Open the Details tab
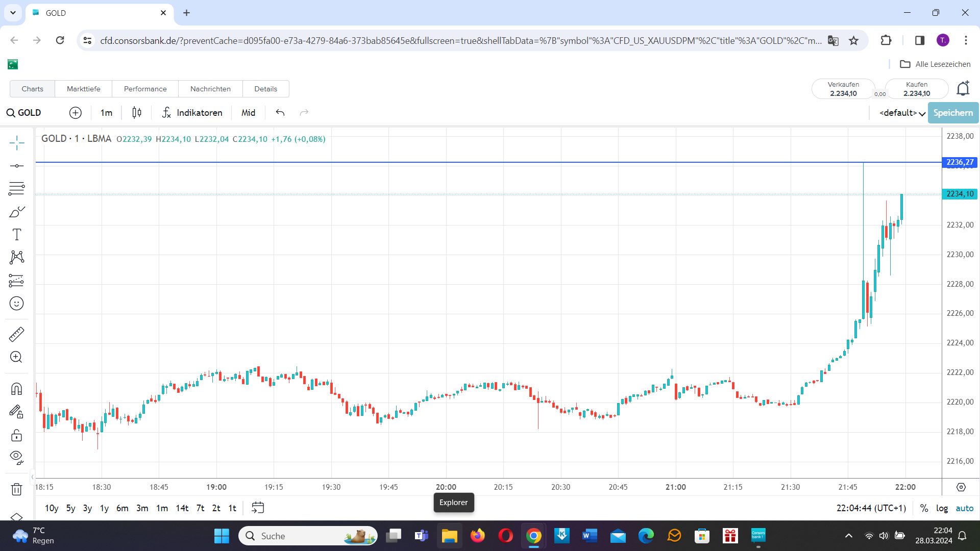 tap(266, 89)
